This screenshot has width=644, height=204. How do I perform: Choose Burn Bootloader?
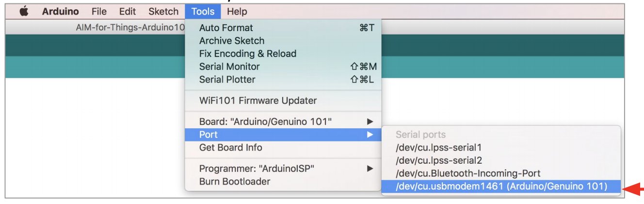[283, 182]
